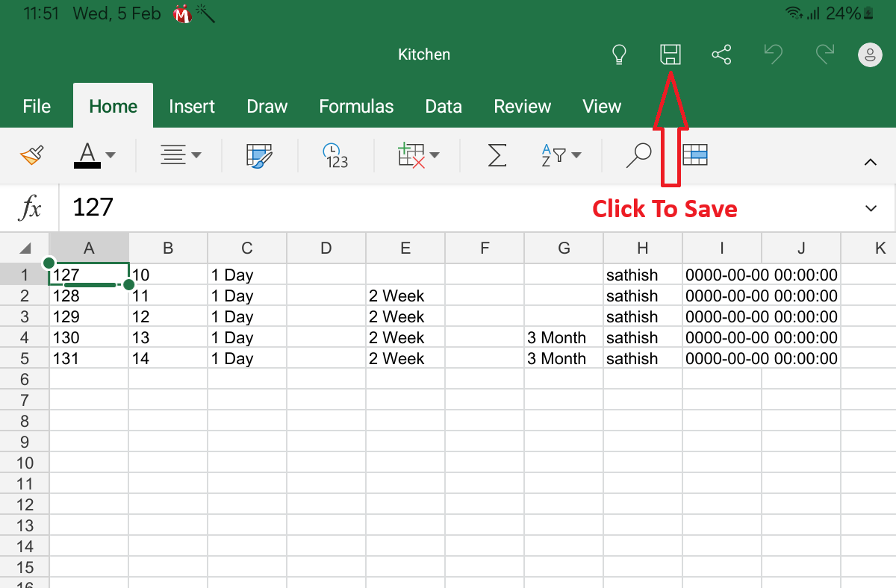This screenshot has height=588, width=896.
Task: Select cell containing 128
Action: tap(89, 295)
